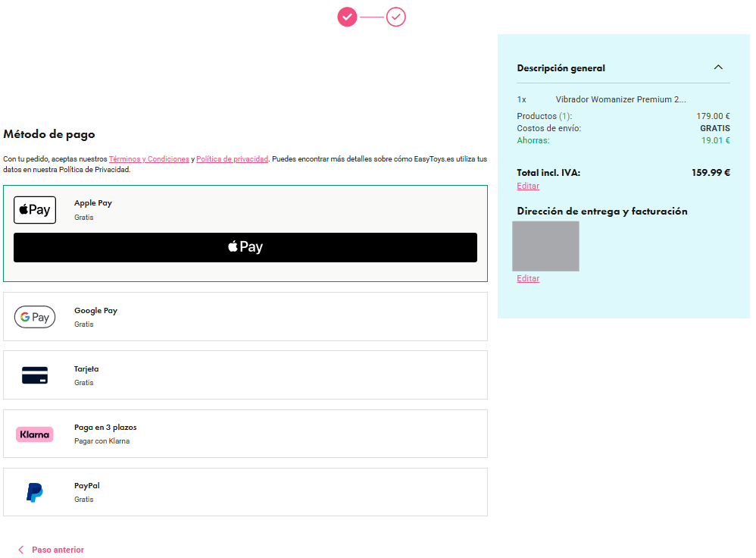Click the PayPal logo icon
The height and width of the screenshot is (558, 756).
(x=35, y=493)
